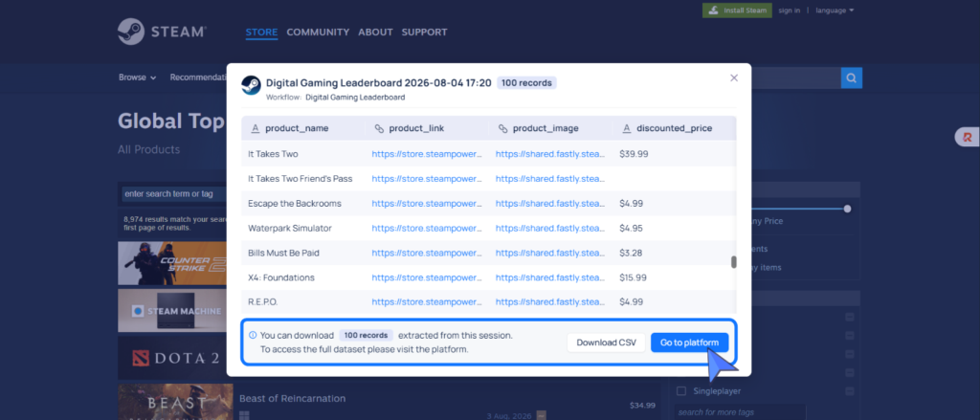Click the text-type icon beside product_name
Image resolution: width=980 pixels, height=420 pixels.
click(255, 128)
